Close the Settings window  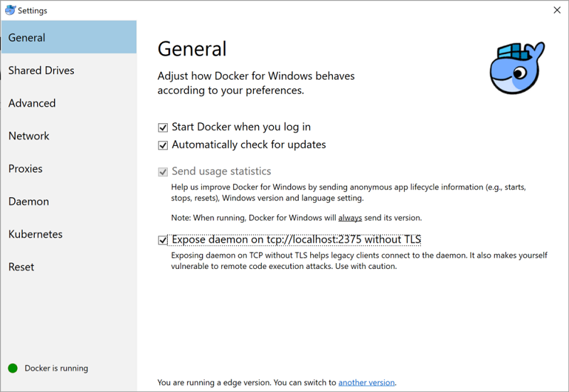pos(556,11)
